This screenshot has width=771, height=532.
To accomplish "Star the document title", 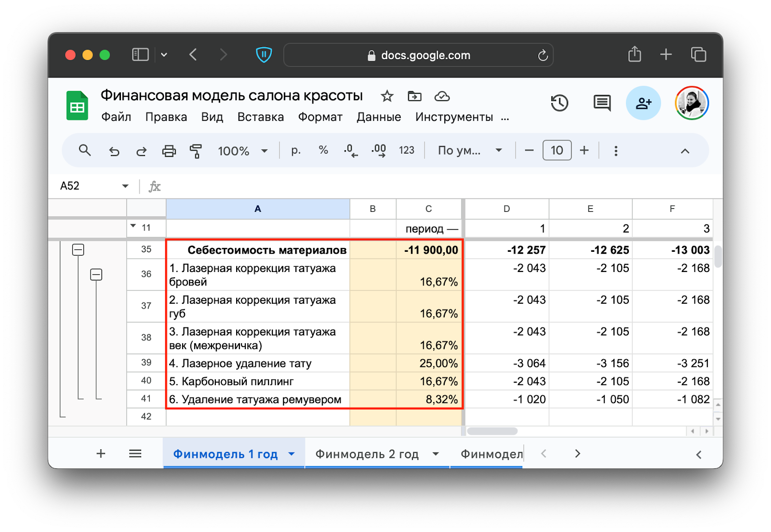I will pyautogui.click(x=387, y=96).
